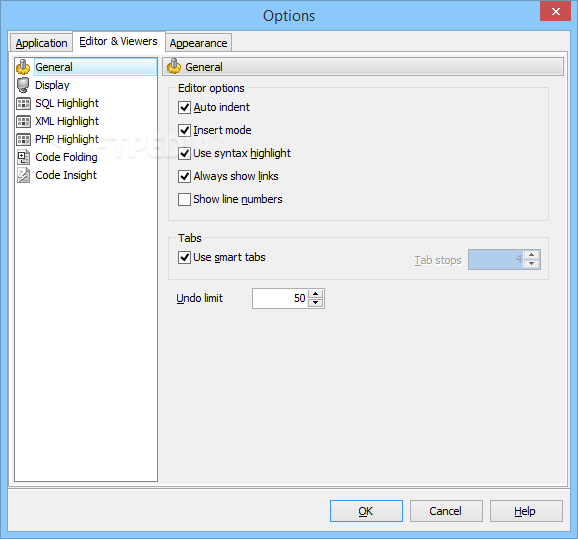Open Code Folding settings
This screenshot has height=539, width=578.
click(66, 157)
